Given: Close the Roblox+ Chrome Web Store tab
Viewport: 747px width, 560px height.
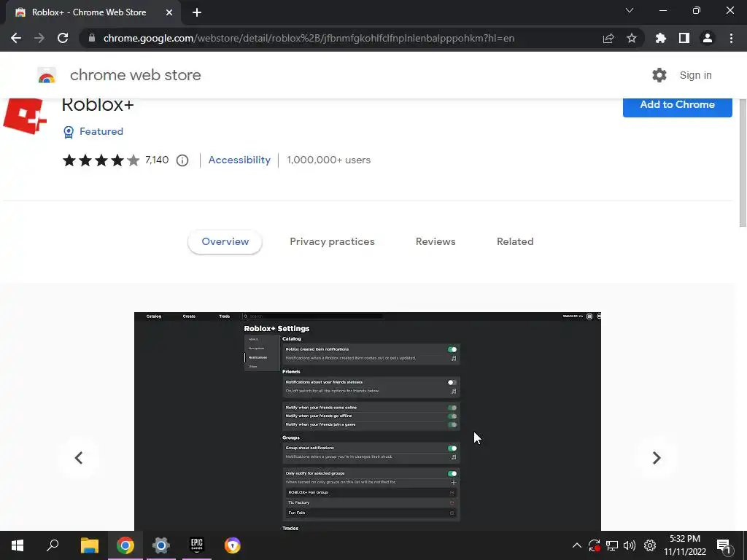Looking at the screenshot, I should [169, 12].
